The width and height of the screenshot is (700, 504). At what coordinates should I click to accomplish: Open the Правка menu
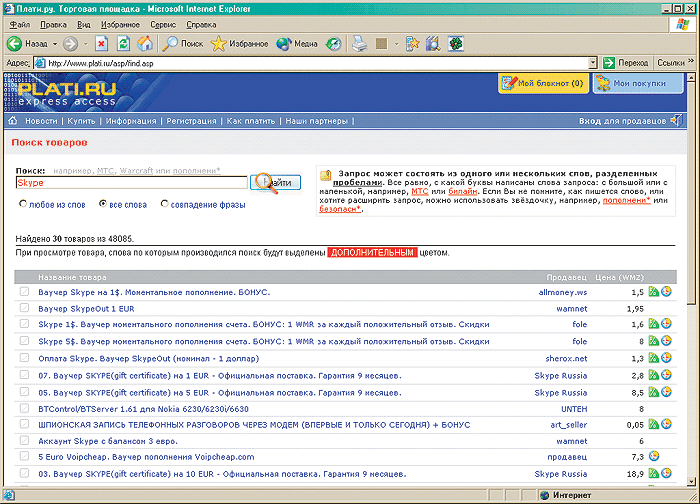[53, 25]
